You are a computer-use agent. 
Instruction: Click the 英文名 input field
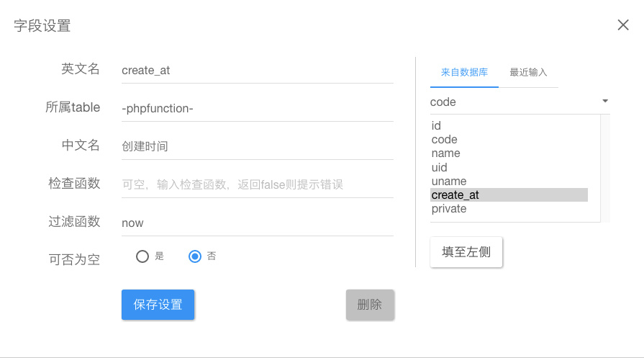(257, 71)
